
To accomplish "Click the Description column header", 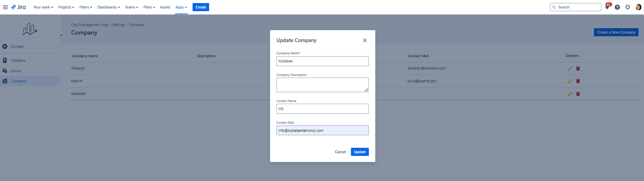I will pyautogui.click(x=206, y=56).
